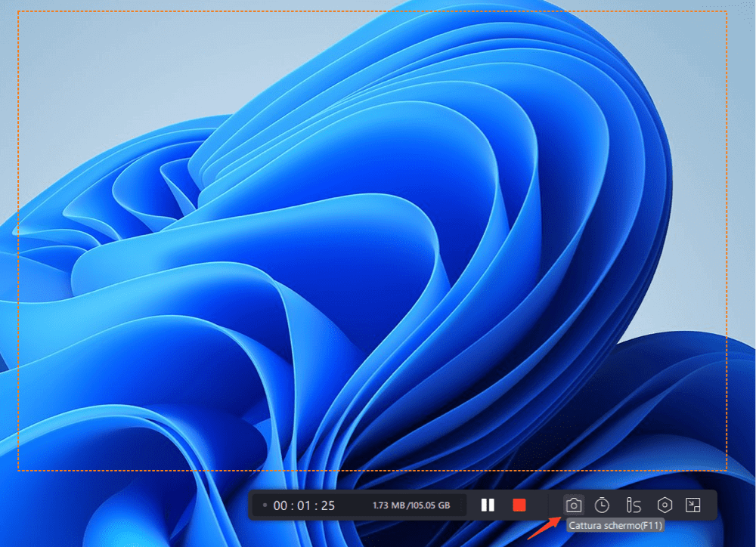Click the 00 : 01 : 25 timer
756x547 pixels.
tap(304, 505)
